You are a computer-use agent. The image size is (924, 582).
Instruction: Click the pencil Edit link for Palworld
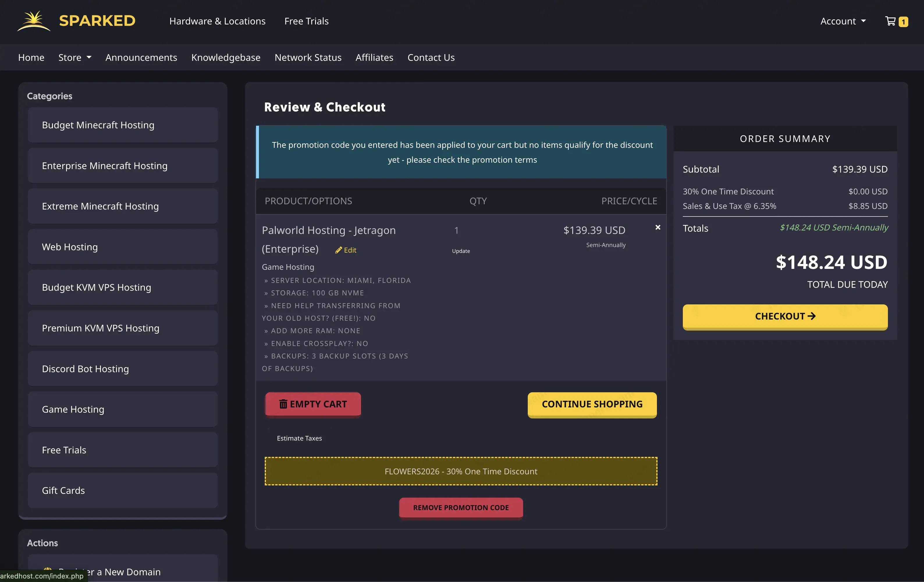(x=346, y=250)
